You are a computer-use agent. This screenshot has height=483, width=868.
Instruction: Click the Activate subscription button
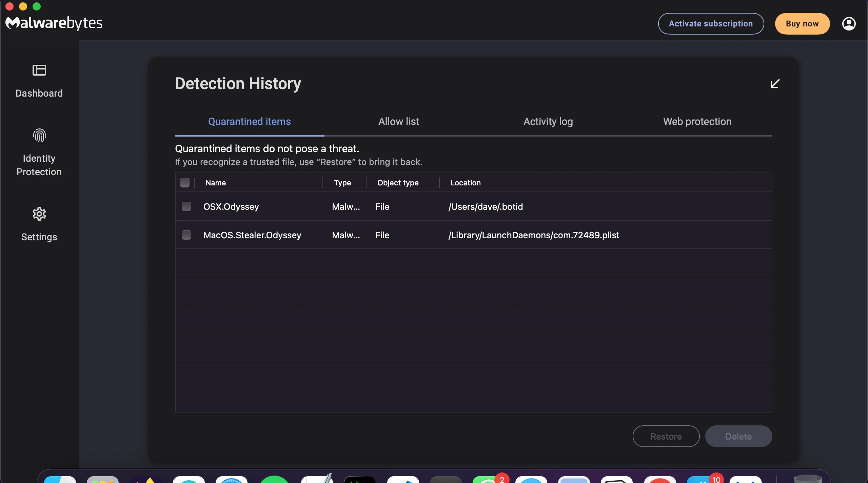(711, 24)
